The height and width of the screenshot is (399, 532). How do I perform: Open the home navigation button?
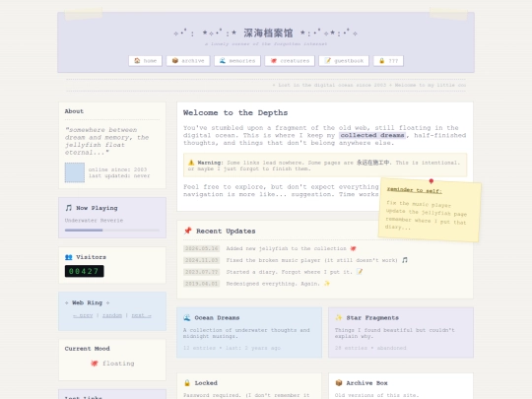click(x=145, y=61)
